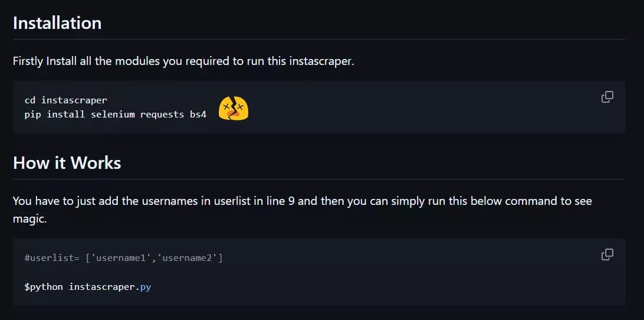The image size is (644, 320).
Task: Click 'selenium' in the pip command
Action: click(x=113, y=115)
